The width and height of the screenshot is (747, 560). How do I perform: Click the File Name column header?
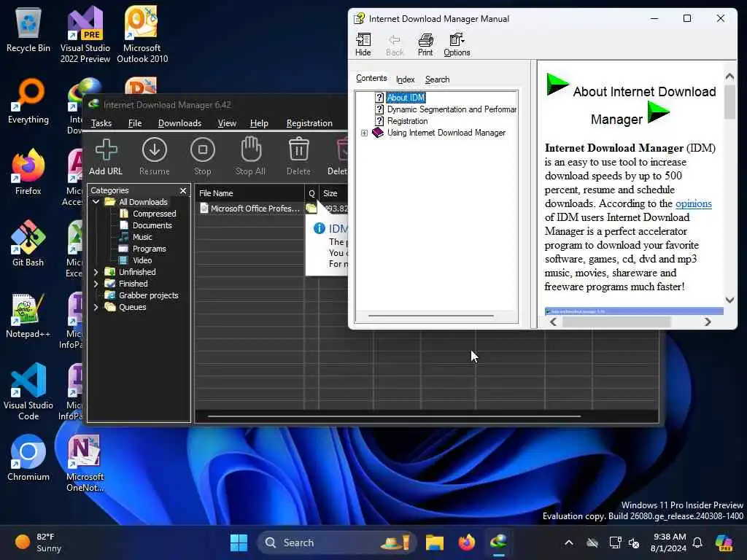[249, 193]
